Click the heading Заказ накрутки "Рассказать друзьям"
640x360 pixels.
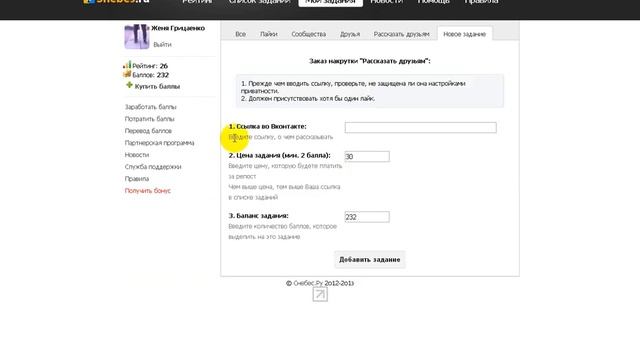click(370, 61)
